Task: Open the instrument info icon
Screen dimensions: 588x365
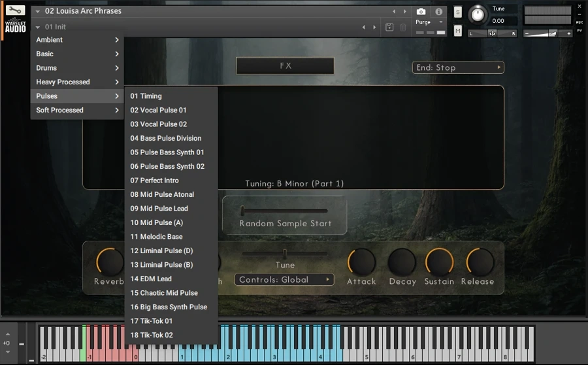Action: point(439,12)
